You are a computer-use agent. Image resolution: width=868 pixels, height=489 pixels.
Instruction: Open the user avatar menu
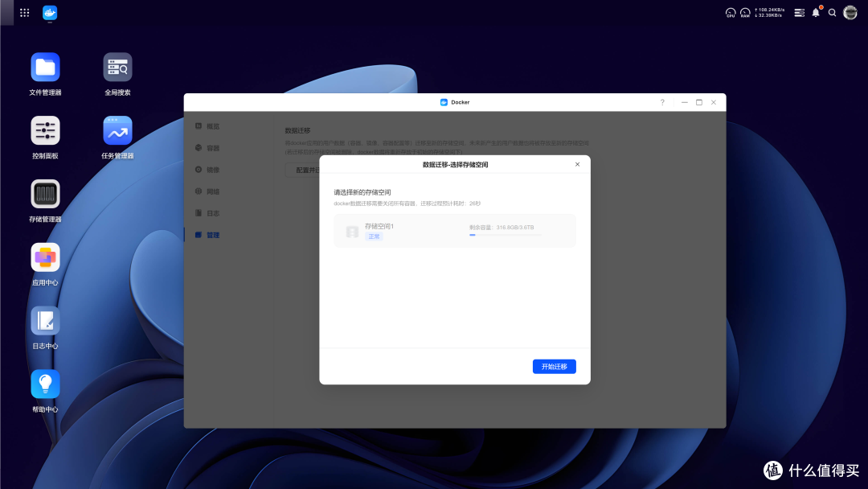(850, 12)
